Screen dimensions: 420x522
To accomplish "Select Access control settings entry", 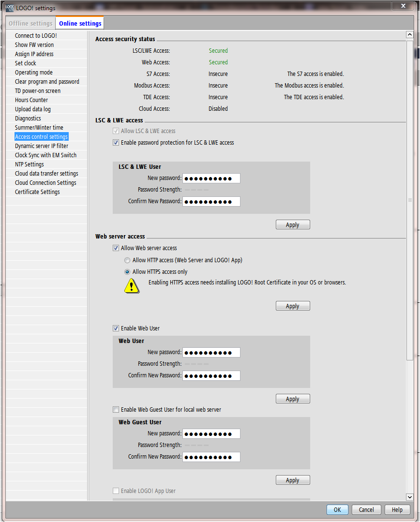I will (x=41, y=137).
